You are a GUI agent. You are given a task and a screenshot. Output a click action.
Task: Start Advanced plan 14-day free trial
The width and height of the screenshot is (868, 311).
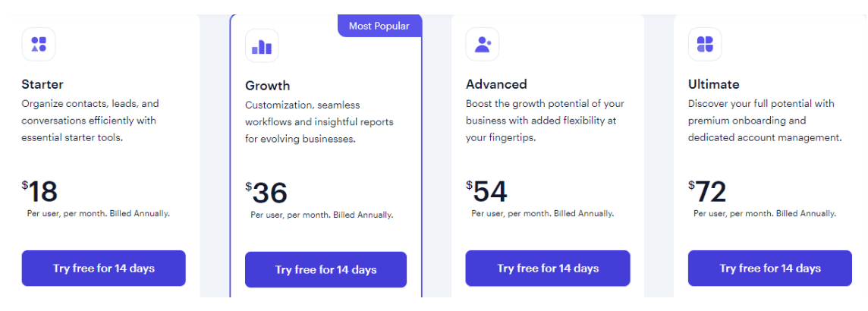pos(548,269)
